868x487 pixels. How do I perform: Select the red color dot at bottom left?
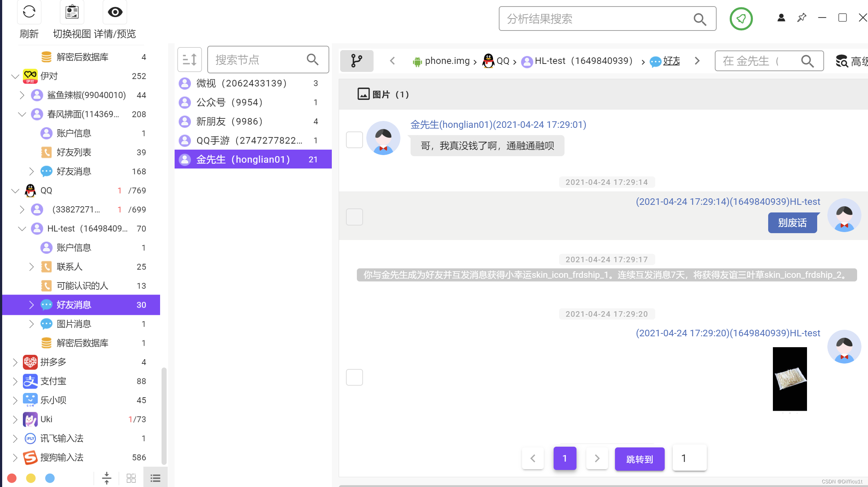tap(12, 478)
